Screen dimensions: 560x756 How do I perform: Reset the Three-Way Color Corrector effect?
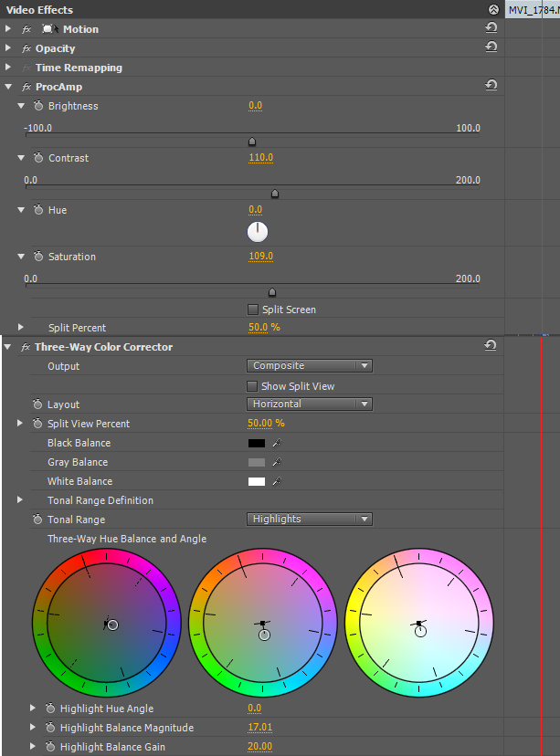(490, 345)
